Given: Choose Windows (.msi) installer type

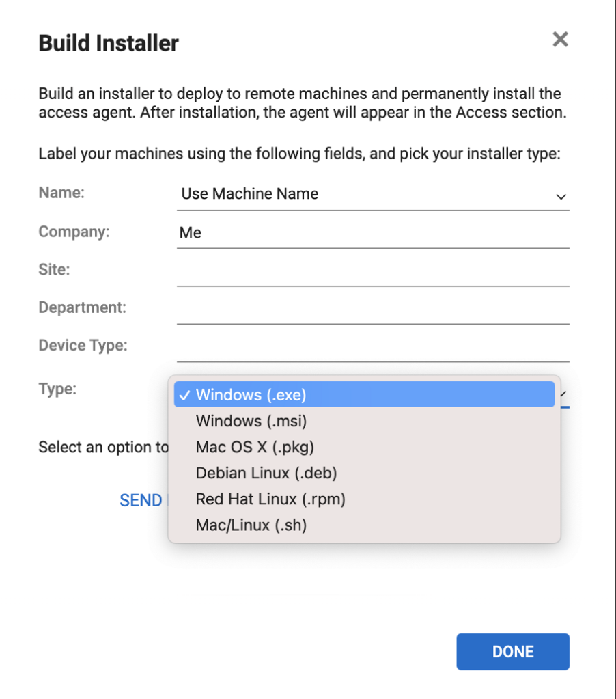Looking at the screenshot, I should 364,421.
